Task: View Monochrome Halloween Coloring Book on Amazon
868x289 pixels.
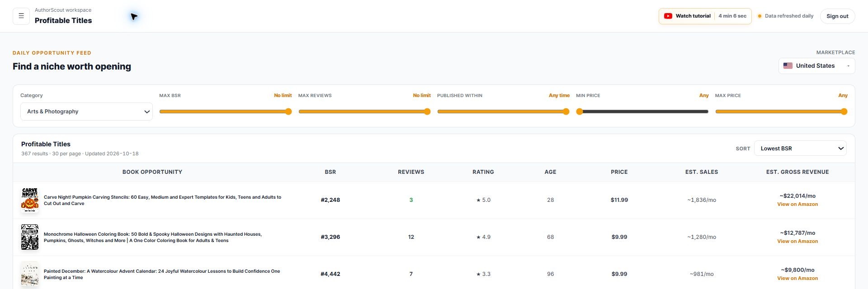Action: coord(797,242)
